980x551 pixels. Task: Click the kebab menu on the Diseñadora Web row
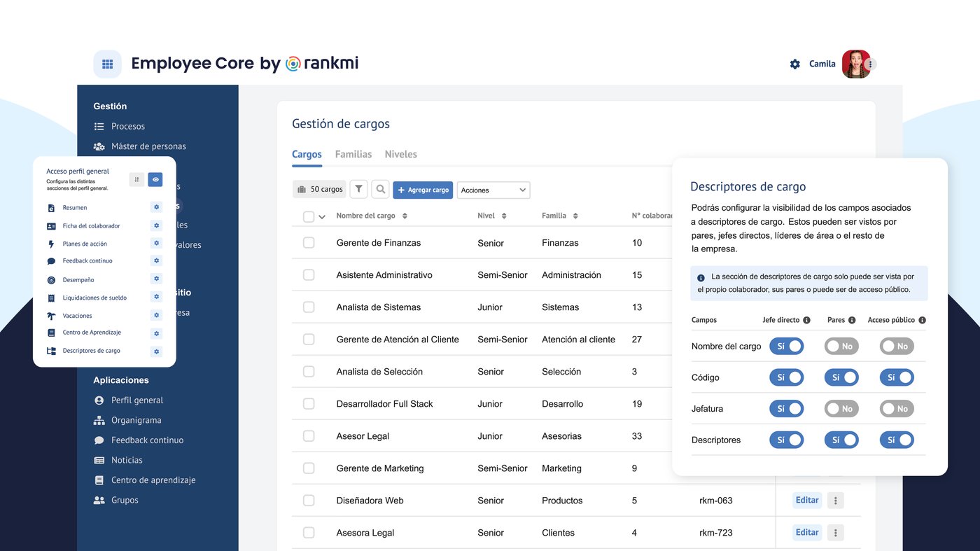click(835, 500)
